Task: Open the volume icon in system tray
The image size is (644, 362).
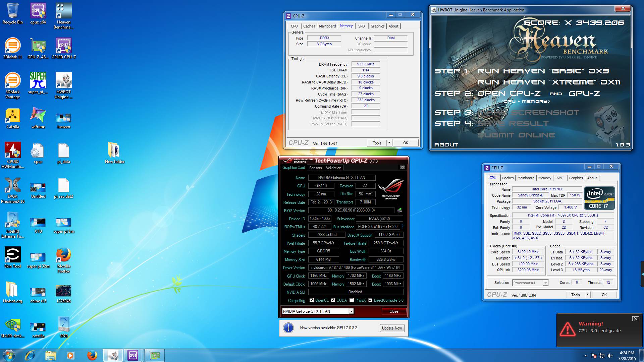Action: pos(610,356)
